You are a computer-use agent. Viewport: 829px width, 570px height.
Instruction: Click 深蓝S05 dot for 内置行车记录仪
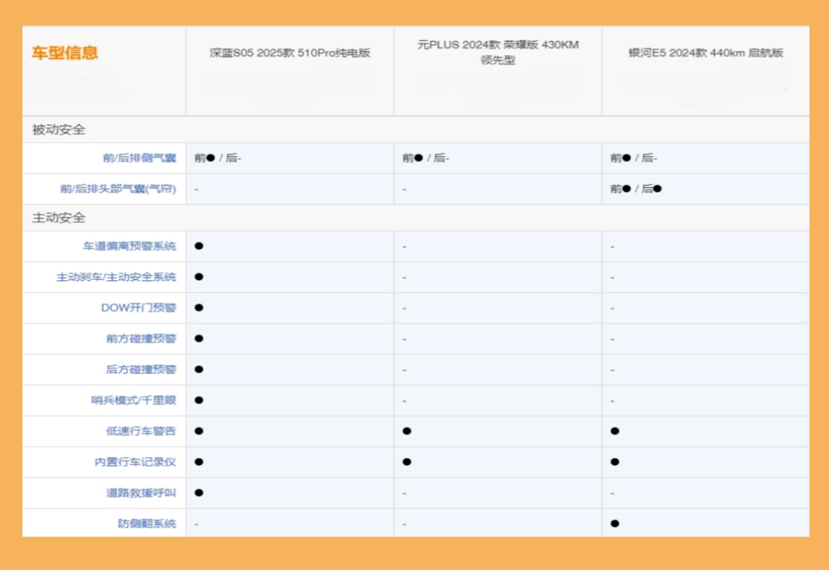[x=199, y=462]
